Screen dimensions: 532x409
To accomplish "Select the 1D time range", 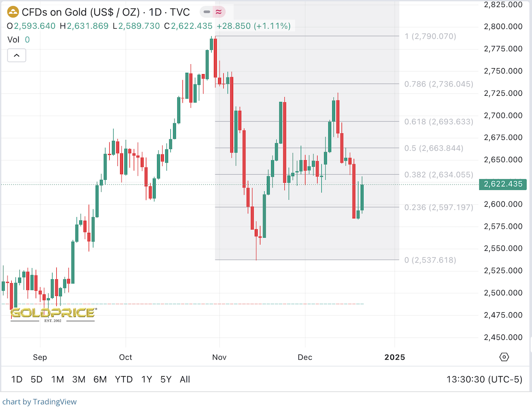I will tap(17, 379).
